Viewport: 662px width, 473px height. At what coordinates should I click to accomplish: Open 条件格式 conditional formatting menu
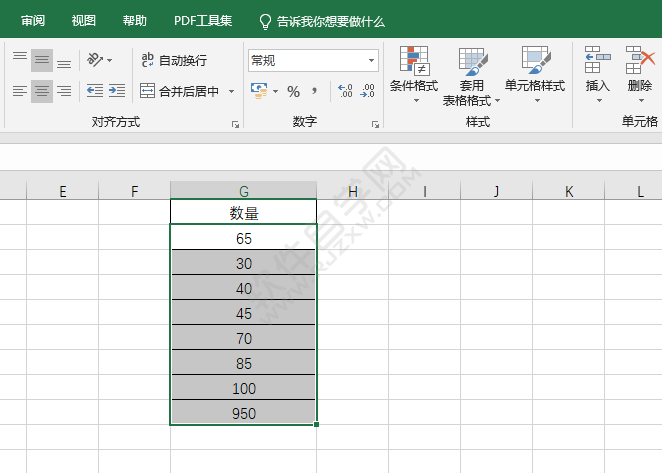tap(414, 75)
